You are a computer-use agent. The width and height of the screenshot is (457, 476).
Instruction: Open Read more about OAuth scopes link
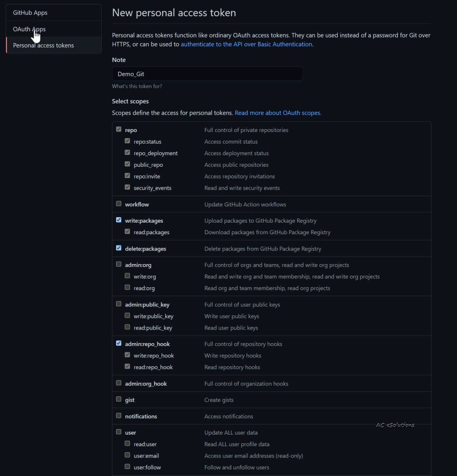(278, 112)
